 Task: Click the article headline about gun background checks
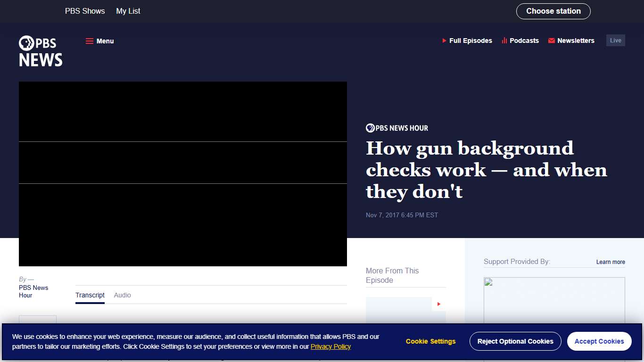[x=486, y=170]
